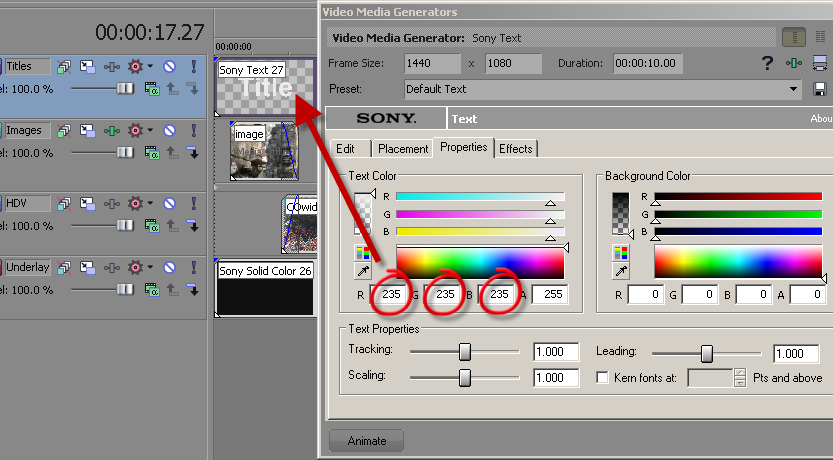833x460 pixels.
Task: Click the Background Color eyedropper tool
Action: coord(621,271)
